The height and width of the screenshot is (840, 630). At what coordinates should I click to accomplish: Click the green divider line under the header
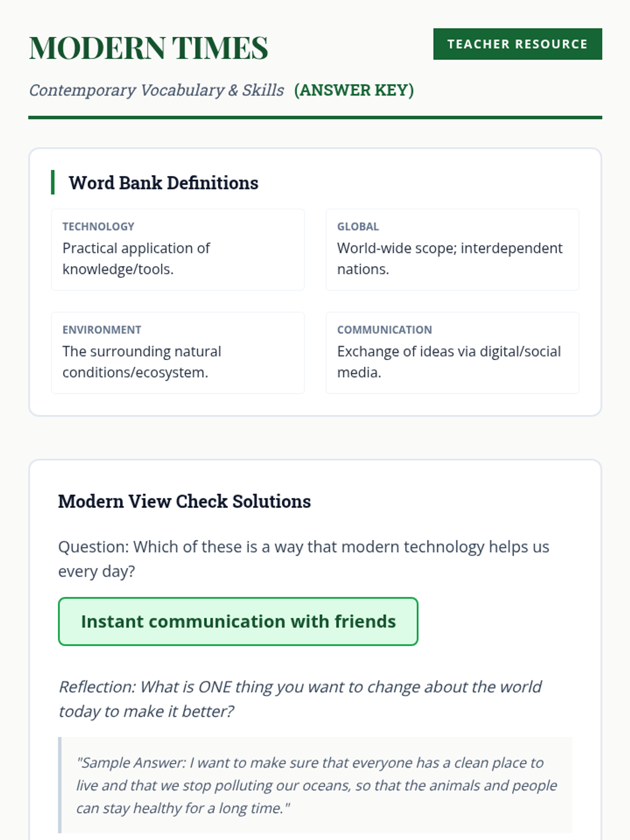[x=315, y=118]
